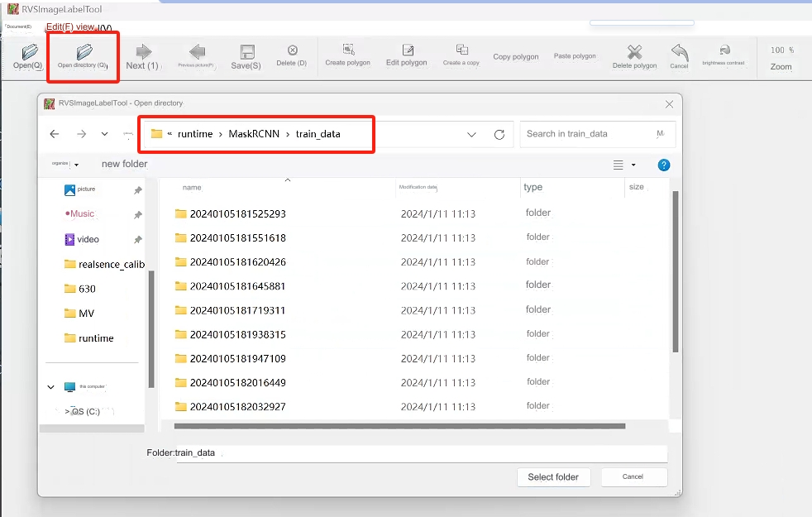Open the organize dropdown menu

(x=64, y=165)
